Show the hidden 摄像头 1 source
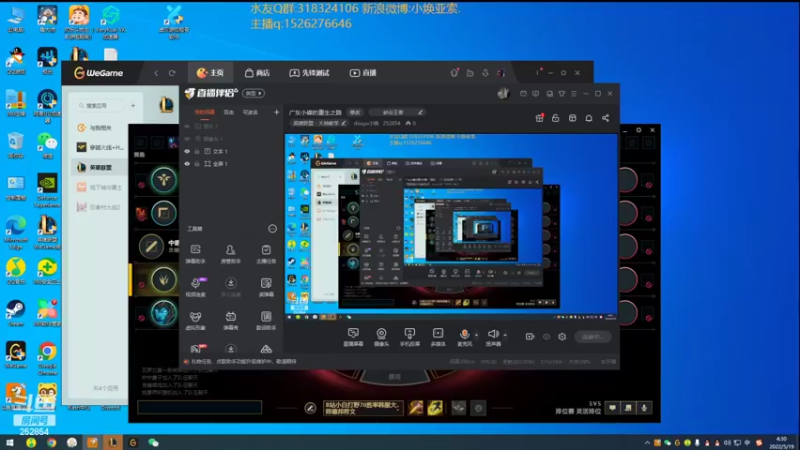This screenshot has height=450, width=800. point(187,139)
